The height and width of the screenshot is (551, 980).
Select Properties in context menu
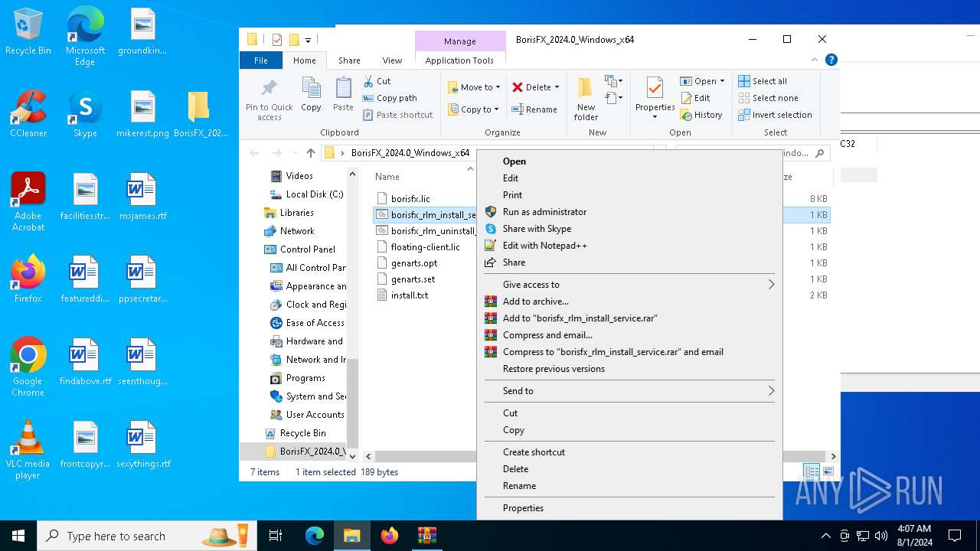pos(629,508)
